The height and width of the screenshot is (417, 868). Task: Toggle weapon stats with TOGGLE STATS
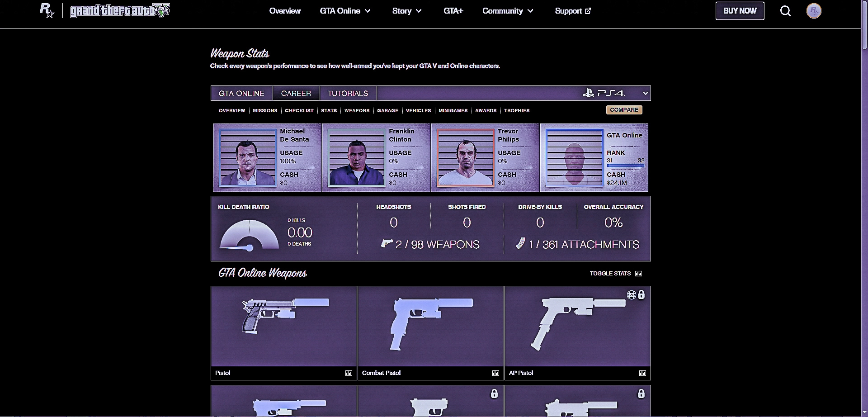click(x=615, y=274)
